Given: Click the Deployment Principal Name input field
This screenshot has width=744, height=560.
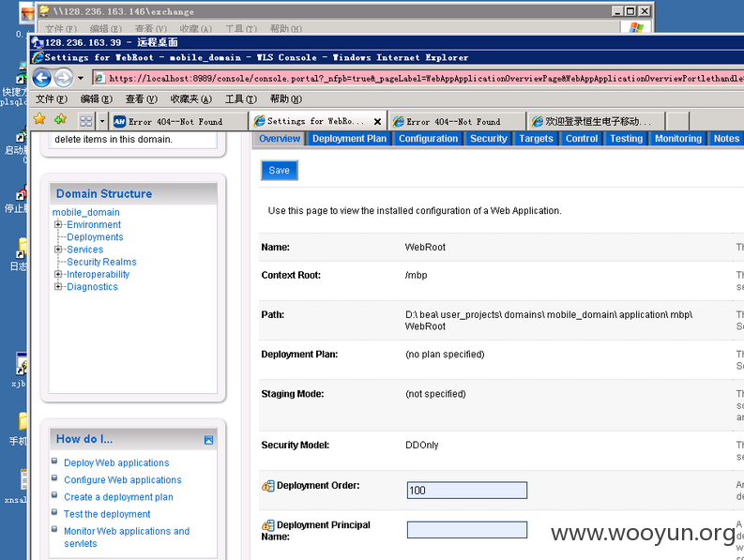Looking at the screenshot, I should point(467,530).
